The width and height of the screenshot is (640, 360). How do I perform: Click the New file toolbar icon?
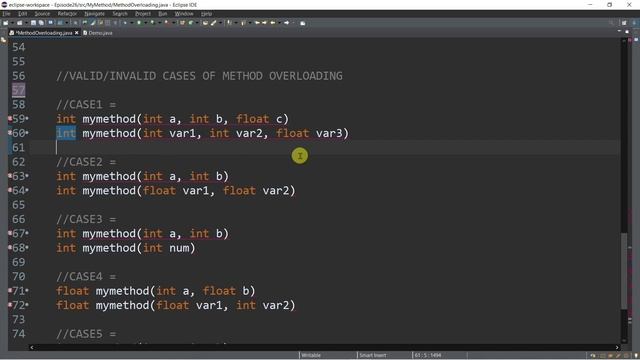pyautogui.click(x=5, y=23)
